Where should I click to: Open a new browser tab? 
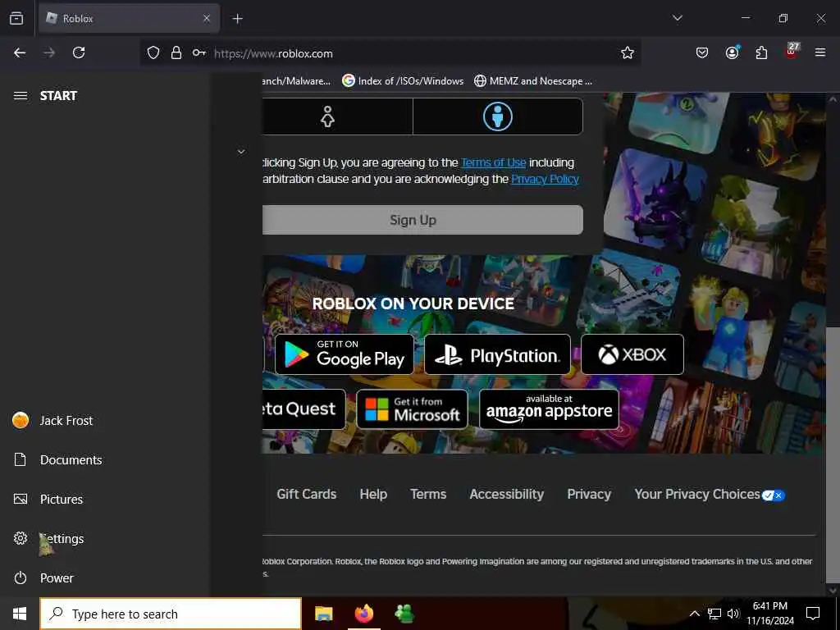pyautogui.click(x=237, y=19)
